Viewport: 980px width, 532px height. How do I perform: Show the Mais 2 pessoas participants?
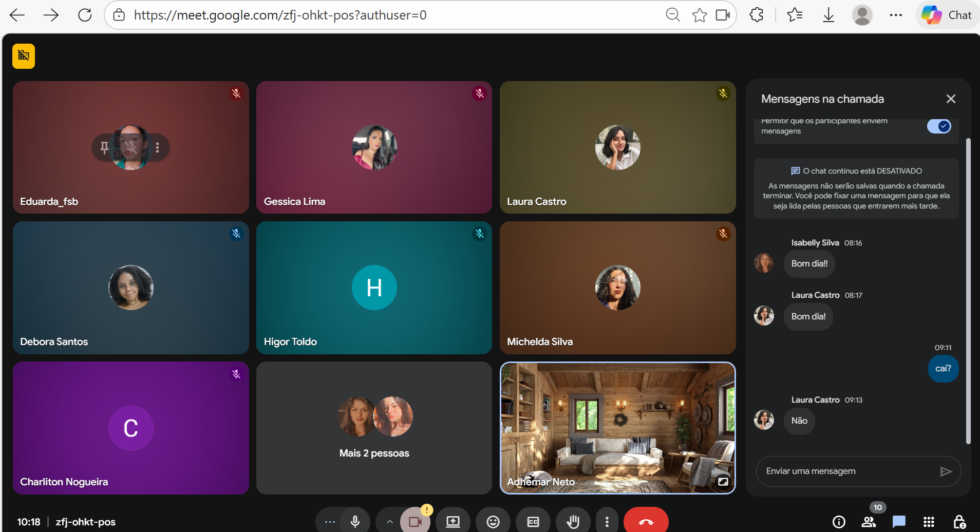[x=374, y=428]
